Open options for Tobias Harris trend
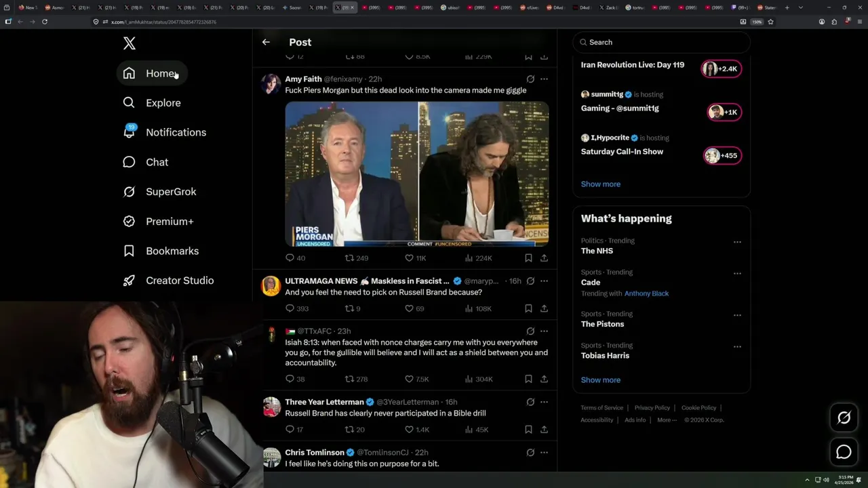Screen dimensions: 868x488 tap(737, 347)
